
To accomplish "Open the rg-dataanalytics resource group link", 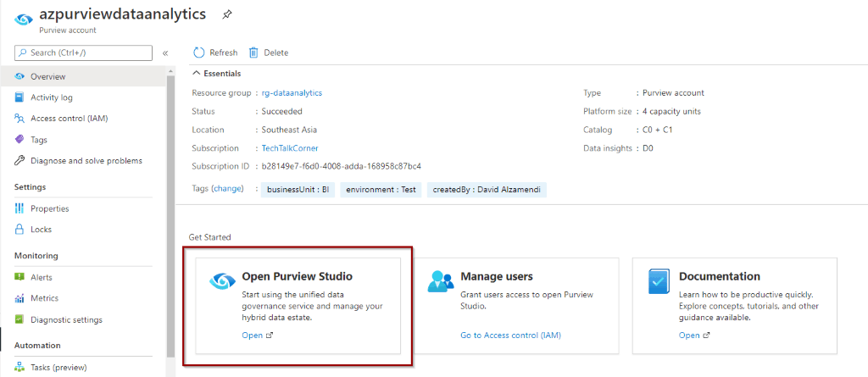I will [292, 93].
